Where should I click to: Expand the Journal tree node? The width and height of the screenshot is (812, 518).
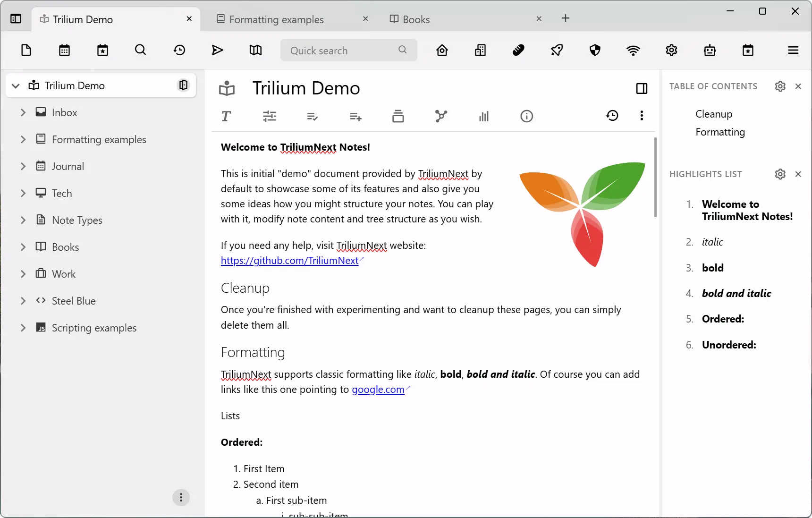click(x=23, y=166)
